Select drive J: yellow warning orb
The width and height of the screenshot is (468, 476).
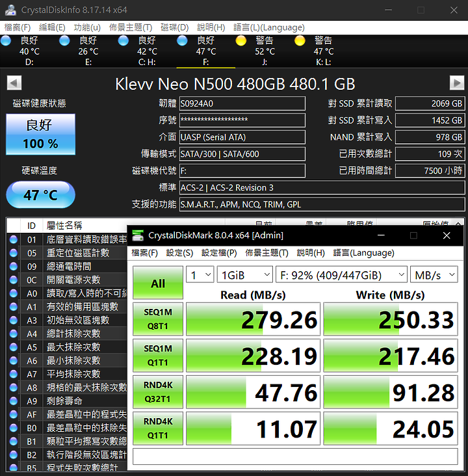tap(241, 41)
